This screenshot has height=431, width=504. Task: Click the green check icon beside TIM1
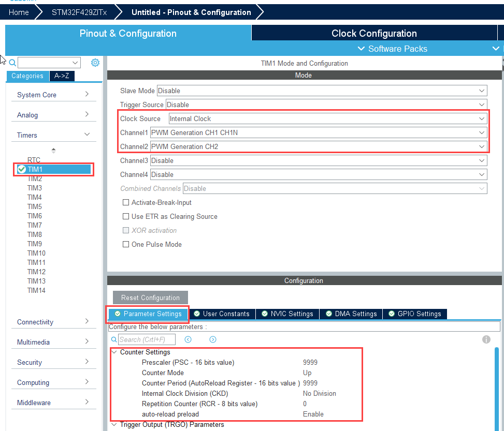click(x=21, y=169)
